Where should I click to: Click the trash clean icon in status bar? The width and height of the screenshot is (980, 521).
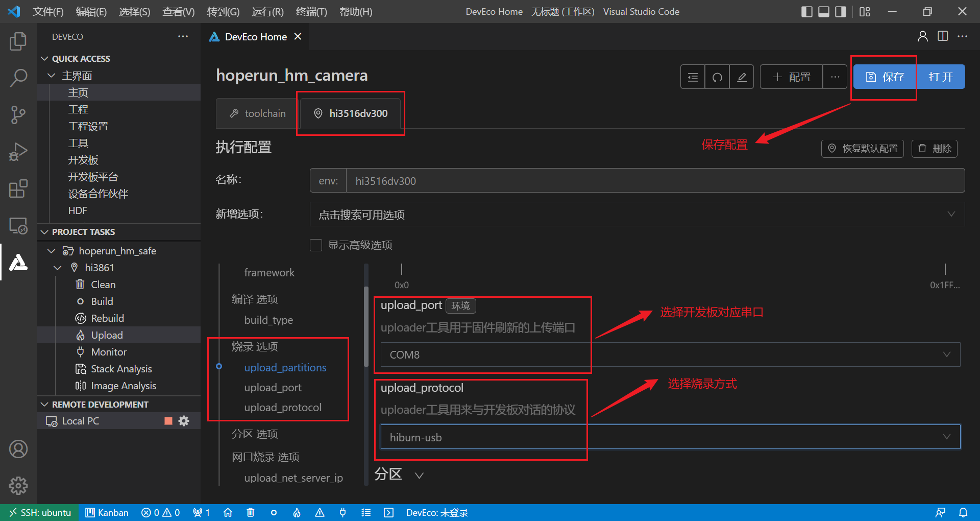[251, 512]
